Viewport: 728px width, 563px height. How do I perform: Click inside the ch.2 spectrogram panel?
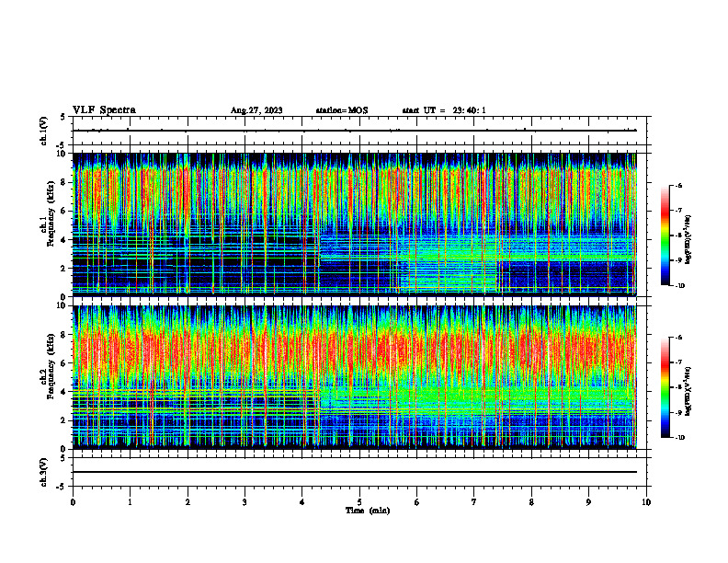tap(355, 377)
